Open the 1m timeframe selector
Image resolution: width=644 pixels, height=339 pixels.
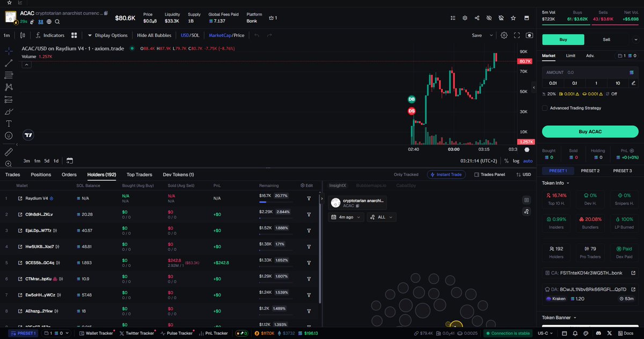pyautogui.click(x=7, y=35)
